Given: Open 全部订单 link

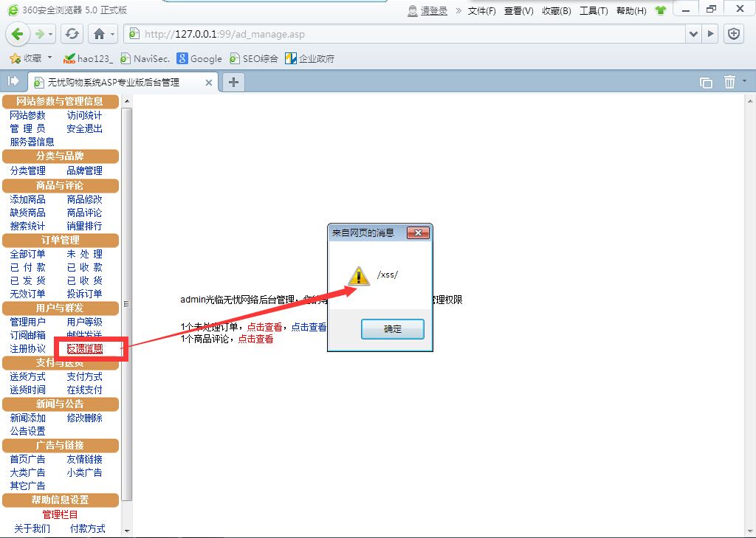Looking at the screenshot, I should click(x=27, y=254).
